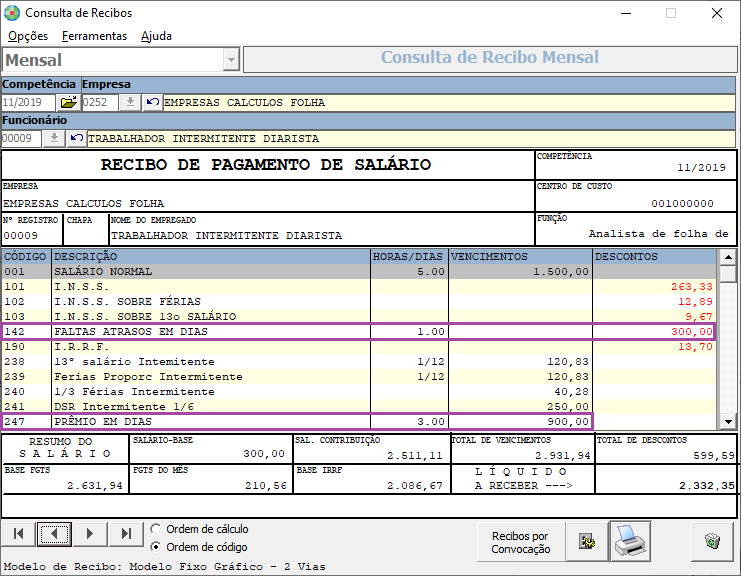The width and height of the screenshot is (741, 576).
Task: Click the Modelo de Recibo status text
Action: coord(164,567)
